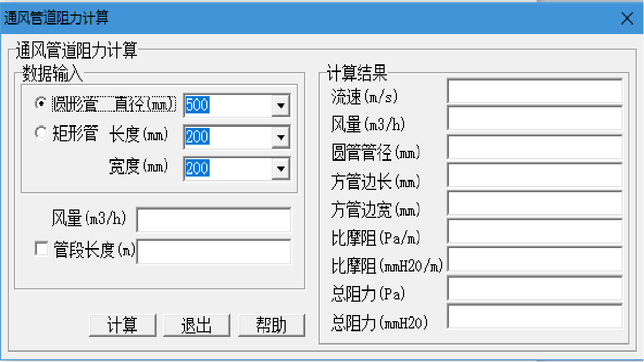644x362 pixels.
Task: Enable the 管段长度(m) checkbox
Action: coord(41,249)
